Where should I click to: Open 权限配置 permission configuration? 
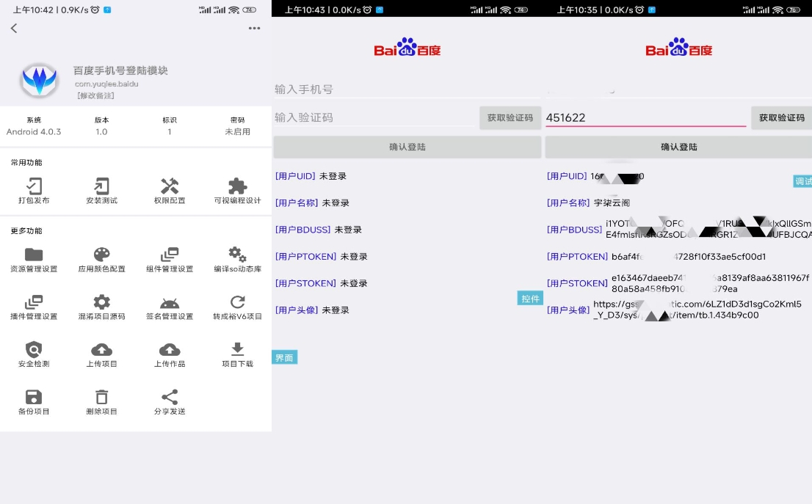[170, 189]
